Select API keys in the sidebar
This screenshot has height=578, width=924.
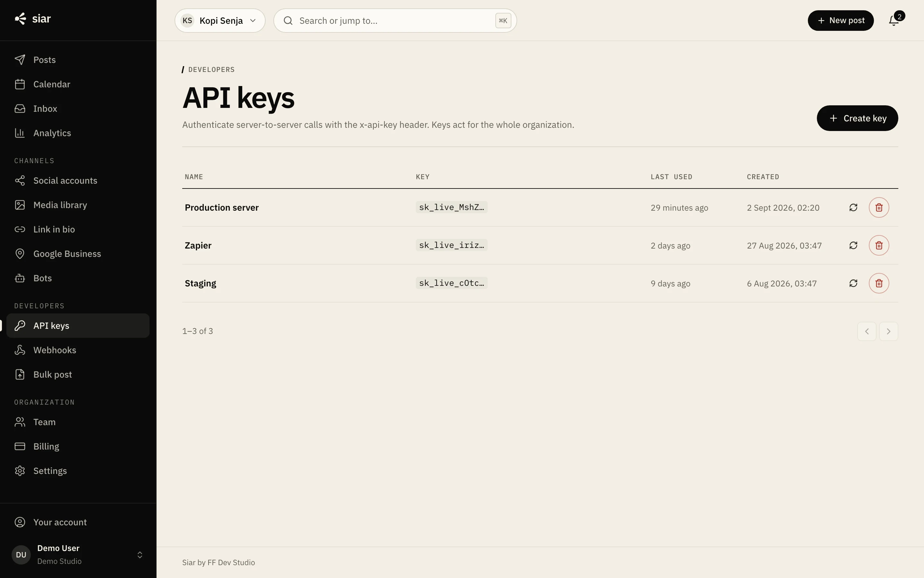click(78, 326)
